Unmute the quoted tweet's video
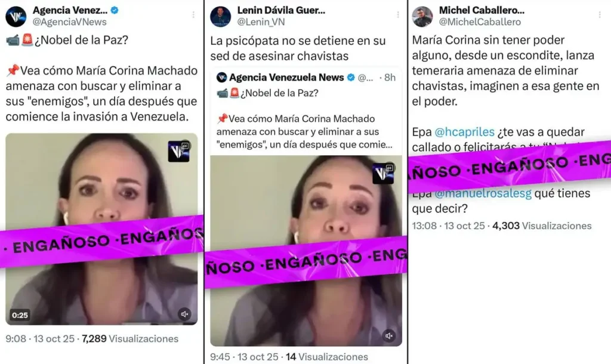The height and width of the screenshot is (364, 611). [389, 335]
